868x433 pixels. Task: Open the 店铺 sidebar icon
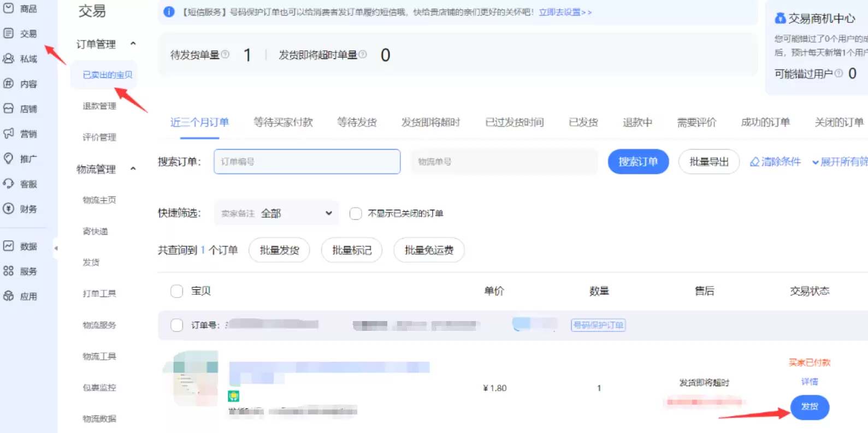9,109
